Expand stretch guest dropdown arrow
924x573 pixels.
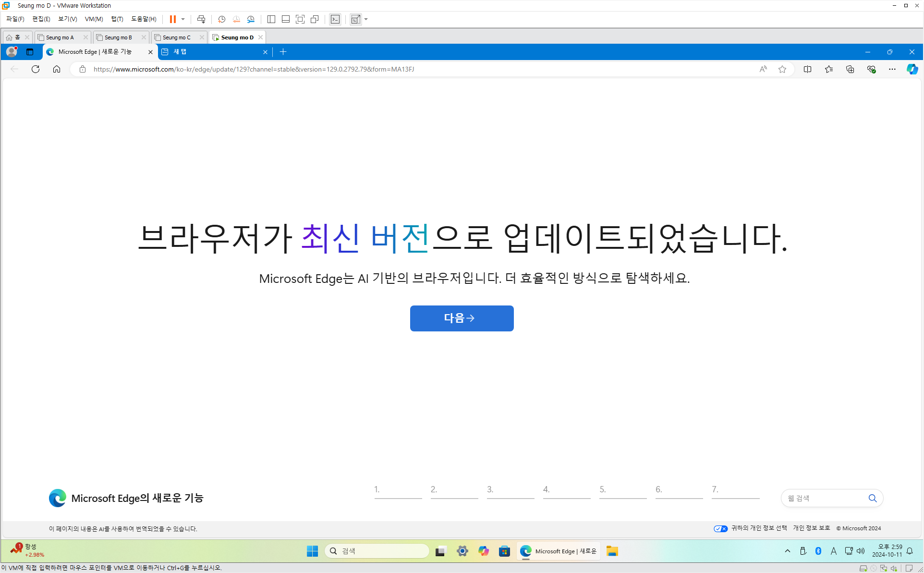coord(366,19)
